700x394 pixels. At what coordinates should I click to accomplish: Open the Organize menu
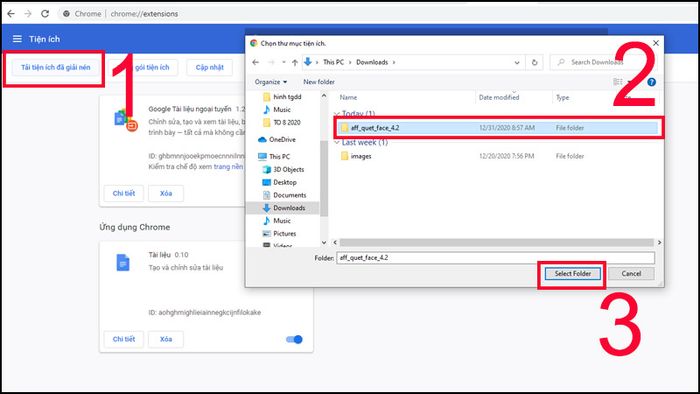pyautogui.click(x=271, y=82)
